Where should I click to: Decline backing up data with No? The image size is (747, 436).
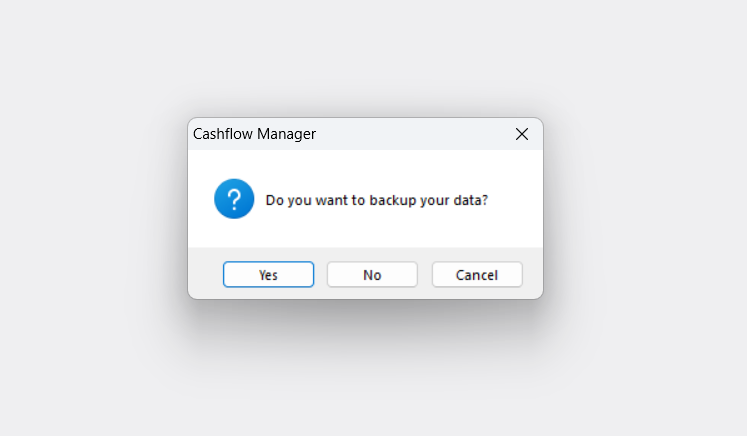(372, 274)
